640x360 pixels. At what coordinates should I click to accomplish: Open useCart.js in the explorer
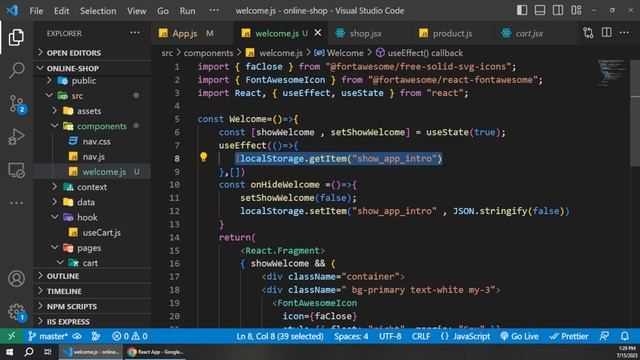tap(101, 233)
